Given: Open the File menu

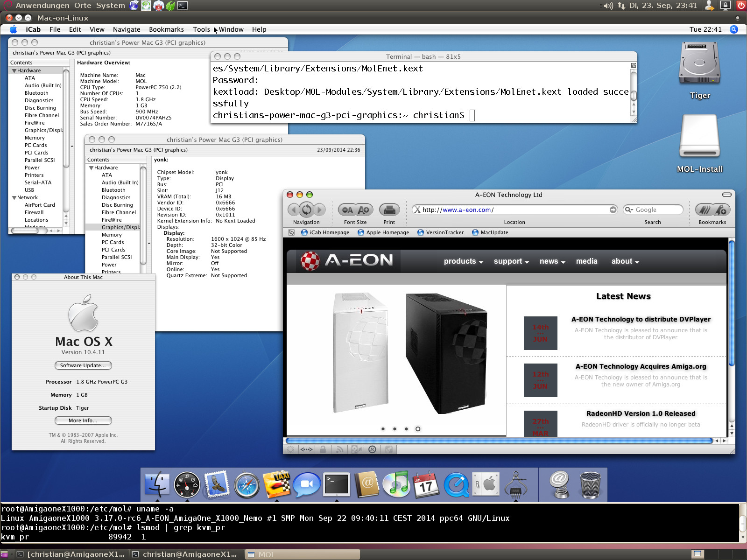Looking at the screenshot, I should tap(55, 29).
